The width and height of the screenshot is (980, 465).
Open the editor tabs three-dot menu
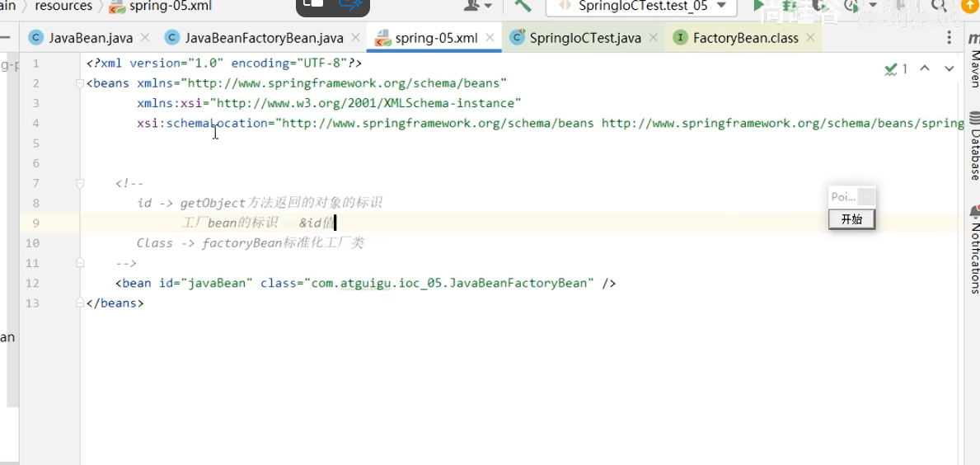(x=949, y=37)
